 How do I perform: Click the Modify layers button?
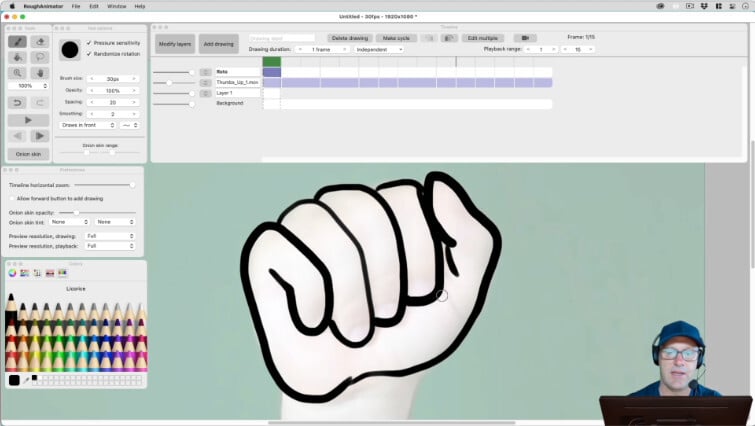[x=175, y=44]
